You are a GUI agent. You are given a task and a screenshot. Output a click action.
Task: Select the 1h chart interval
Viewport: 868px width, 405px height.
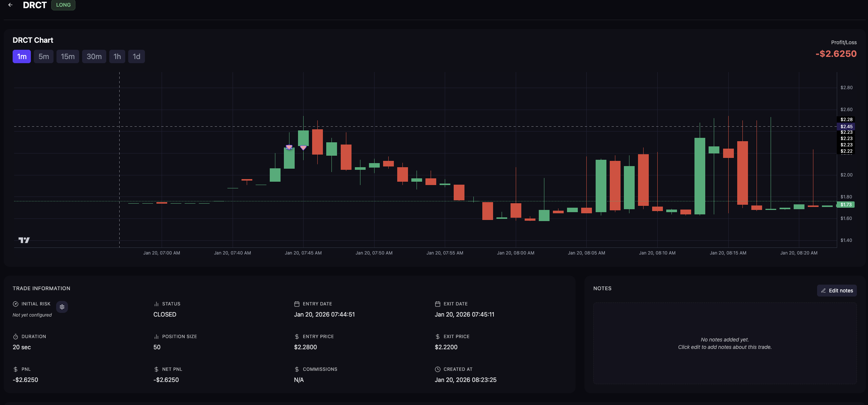click(x=117, y=56)
